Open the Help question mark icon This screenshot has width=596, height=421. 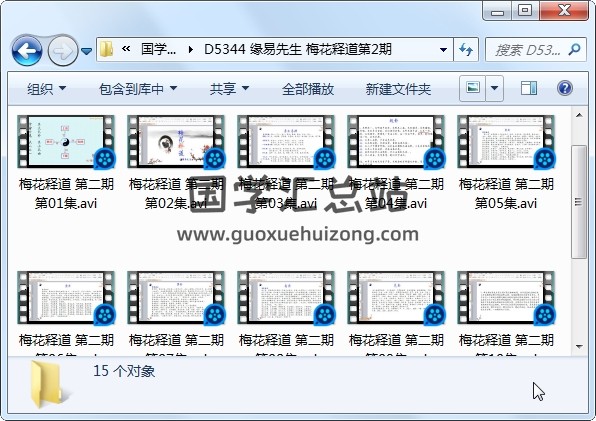coord(565,88)
